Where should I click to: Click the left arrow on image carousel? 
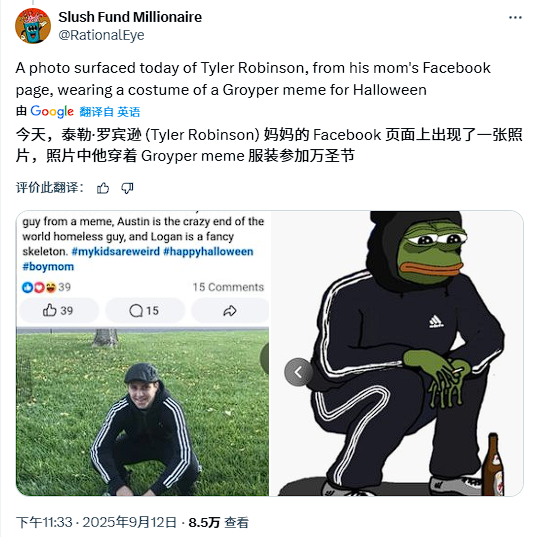[298, 372]
